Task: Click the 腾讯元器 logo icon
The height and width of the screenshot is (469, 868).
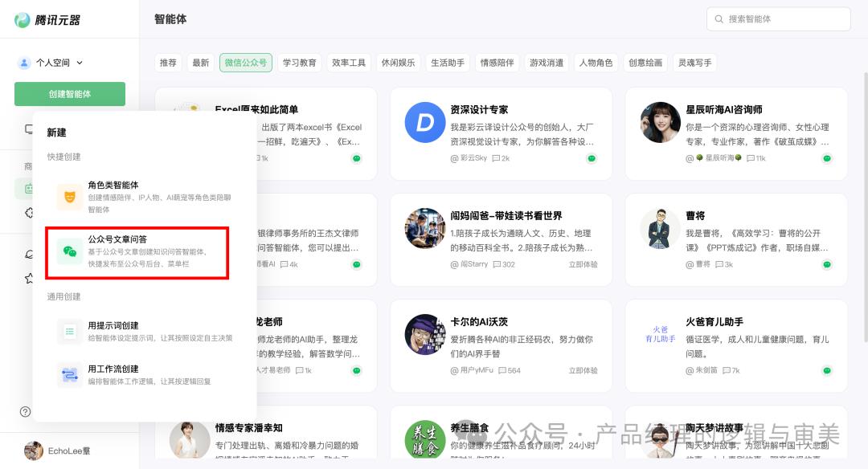Action: tap(23, 20)
